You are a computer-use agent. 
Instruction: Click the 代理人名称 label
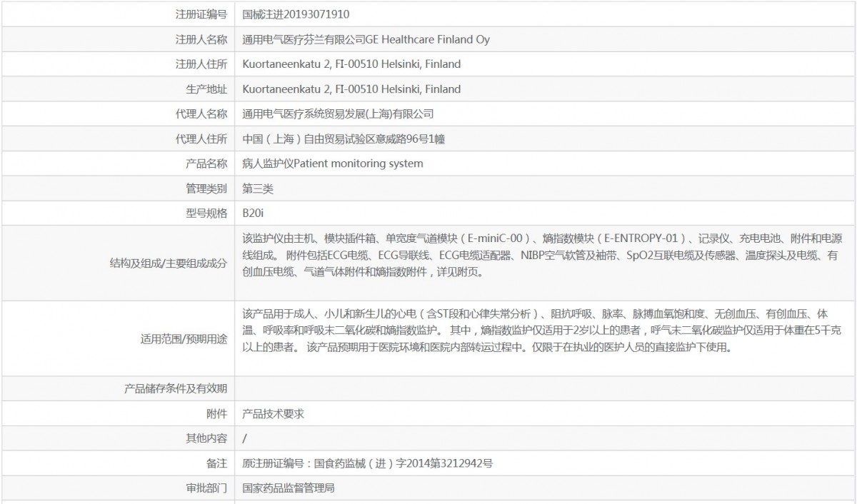(201, 114)
